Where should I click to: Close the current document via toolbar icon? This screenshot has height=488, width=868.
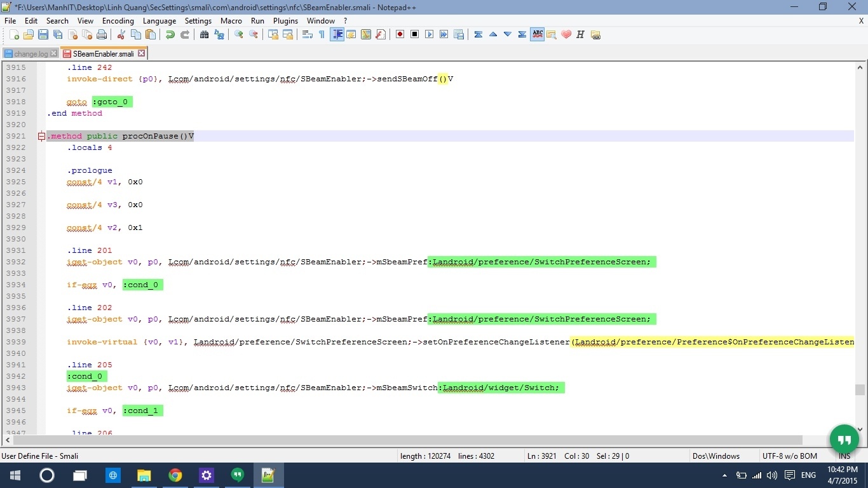click(72, 34)
